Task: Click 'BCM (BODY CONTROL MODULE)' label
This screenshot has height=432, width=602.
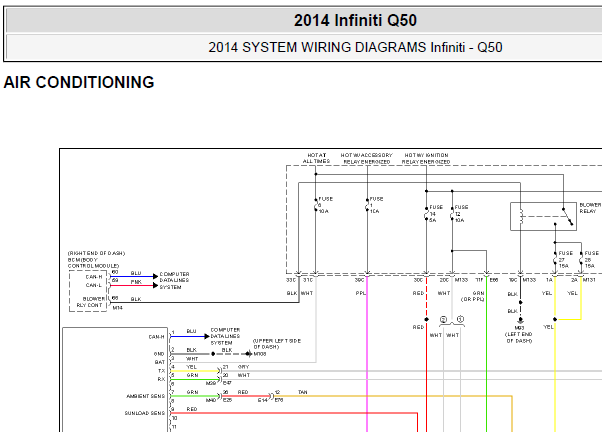Action: [93, 263]
